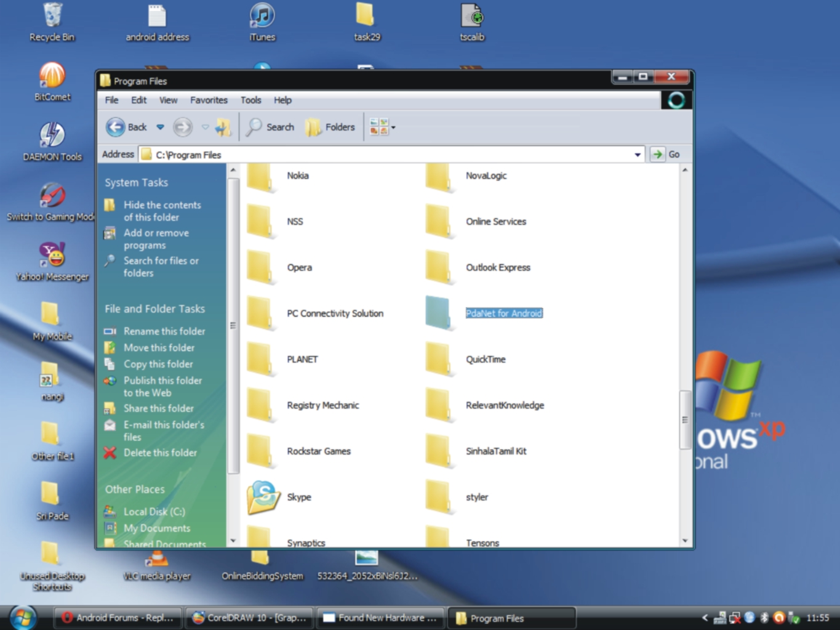
Task: Click Delete this folder link
Action: (160, 453)
